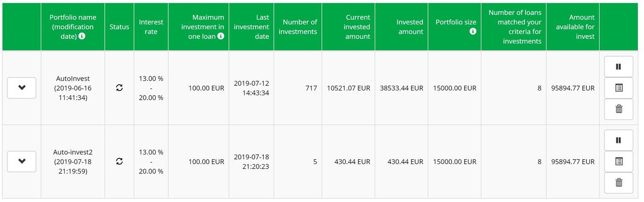The image size is (644, 202).
Task: Click info icon under Portfolio size header
Action: tap(473, 31)
